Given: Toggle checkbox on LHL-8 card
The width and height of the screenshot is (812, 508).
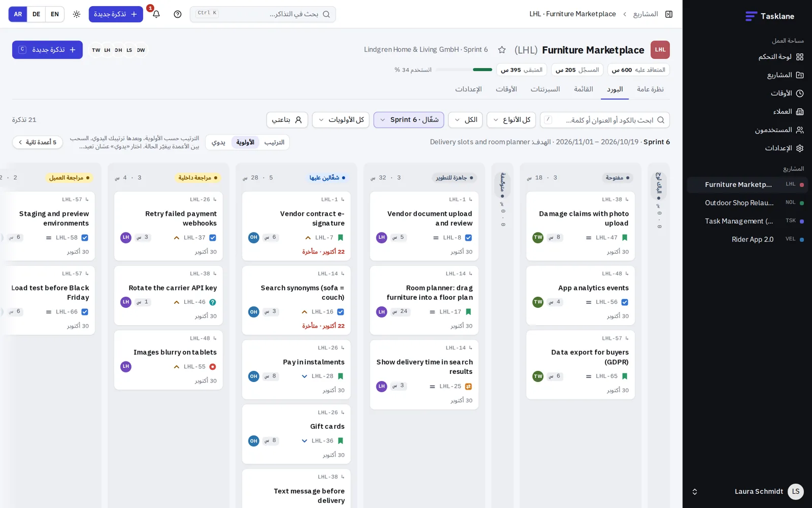Looking at the screenshot, I should [468, 238].
